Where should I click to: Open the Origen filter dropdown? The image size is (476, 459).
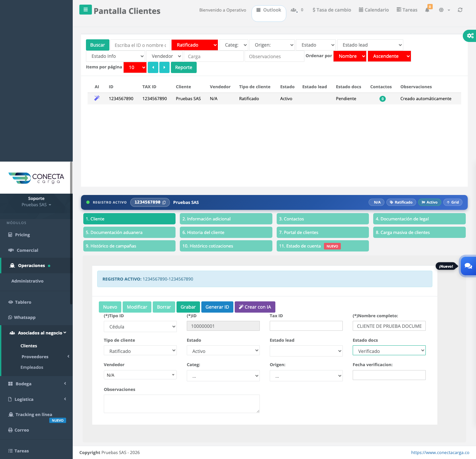tap(272, 45)
